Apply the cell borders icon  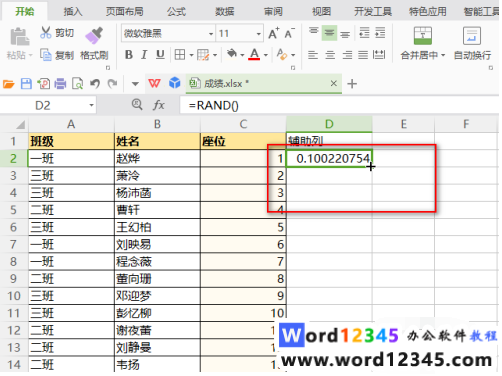click(x=180, y=54)
